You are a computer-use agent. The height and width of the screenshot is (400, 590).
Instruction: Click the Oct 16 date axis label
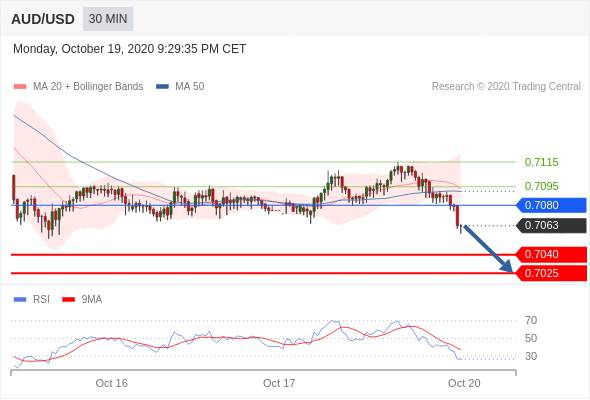point(111,383)
